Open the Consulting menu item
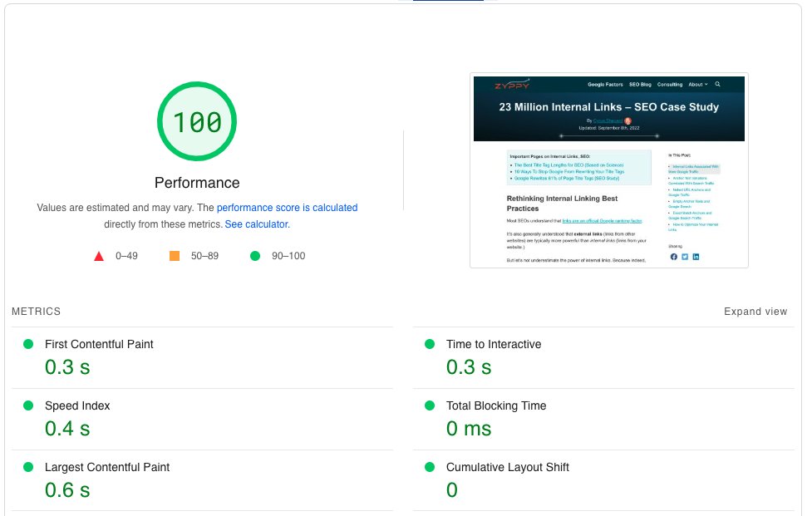 [670, 84]
